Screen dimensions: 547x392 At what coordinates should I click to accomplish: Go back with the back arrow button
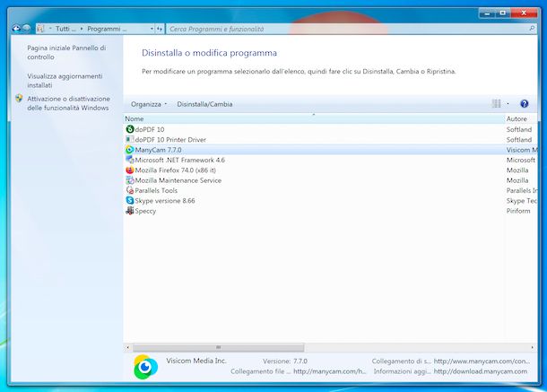[x=16, y=29]
